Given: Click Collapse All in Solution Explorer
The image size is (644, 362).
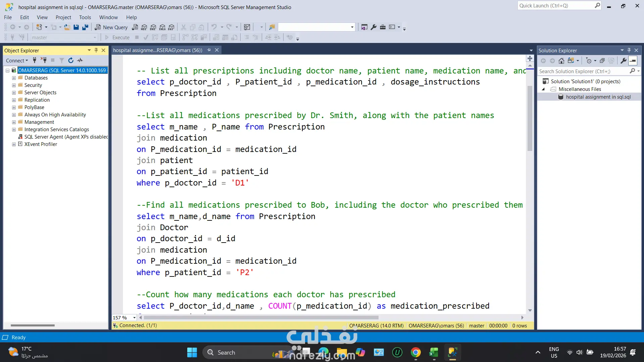Looking at the screenshot, I should tap(602, 61).
